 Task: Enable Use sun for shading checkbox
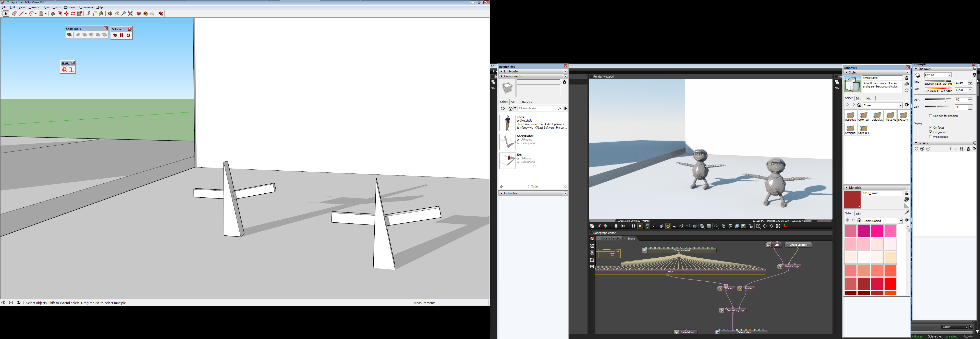[x=930, y=116]
